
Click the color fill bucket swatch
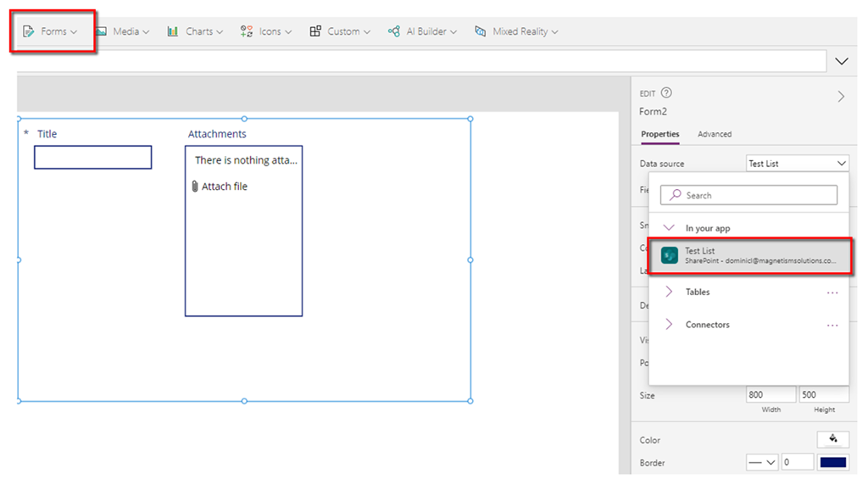coord(832,439)
